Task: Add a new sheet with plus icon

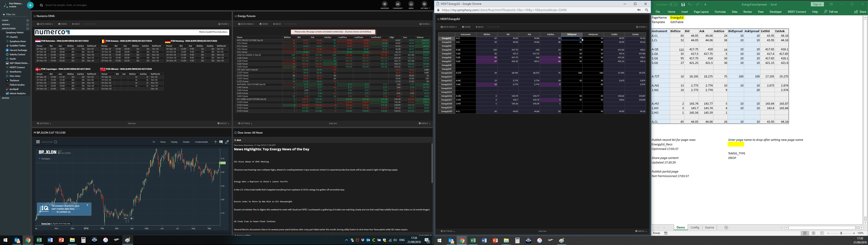Action: point(726,228)
